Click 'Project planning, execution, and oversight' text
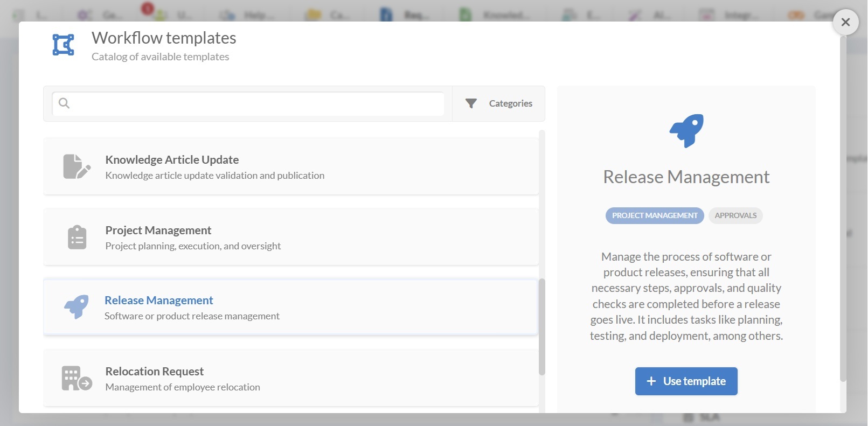 click(193, 246)
